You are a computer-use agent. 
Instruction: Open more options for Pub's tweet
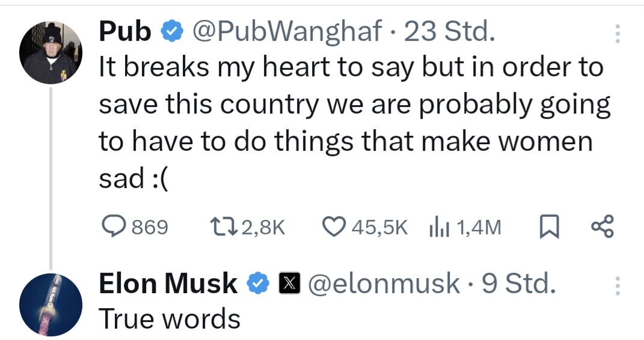616,34
